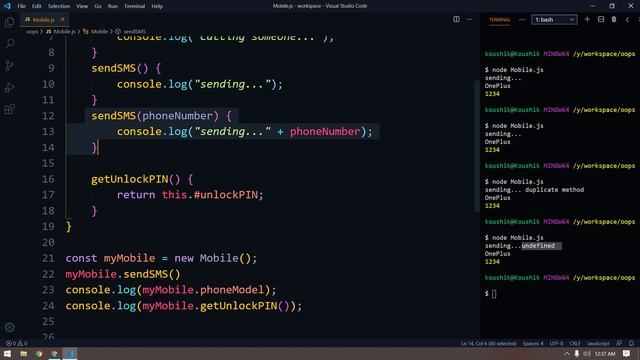The image size is (640, 360).
Task: Click the Mobile class breadcrumb
Action: click(96, 31)
